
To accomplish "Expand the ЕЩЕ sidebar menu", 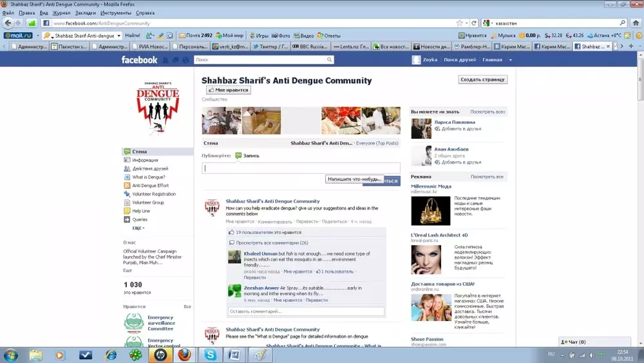I will coord(138,228).
